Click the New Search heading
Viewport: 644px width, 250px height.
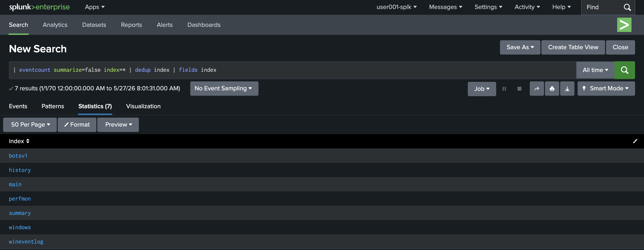point(38,49)
